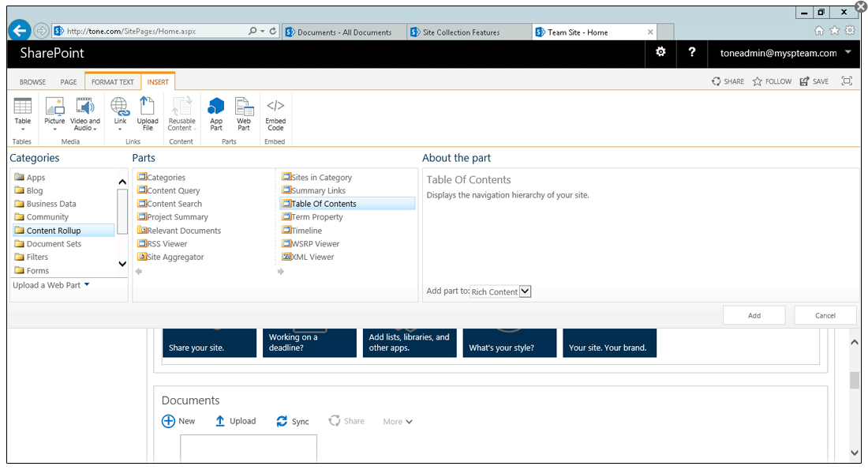868x470 pixels.
Task: Choose the Content Query web part
Action: tap(169, 190)
